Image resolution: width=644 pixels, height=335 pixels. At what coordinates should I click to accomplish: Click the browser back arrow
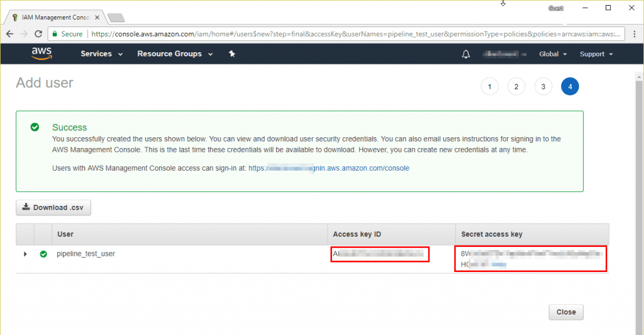9,33
